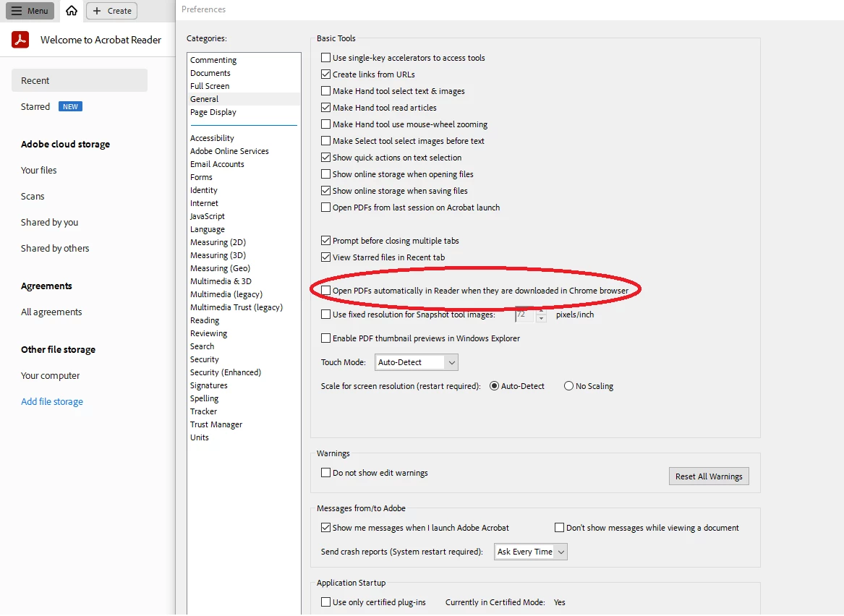Toggle View Starred files in Recent tab
Viewport: 844px width, 616px height.
[325, 257]
